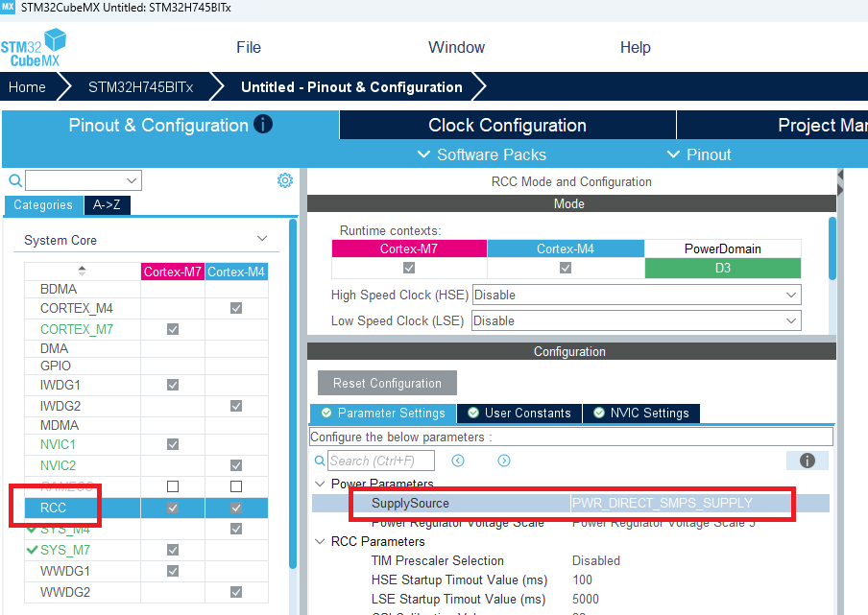This screenshot has height=615, width=868.
Task: Open the peripheral search combo box
Action: click(84, 180)
